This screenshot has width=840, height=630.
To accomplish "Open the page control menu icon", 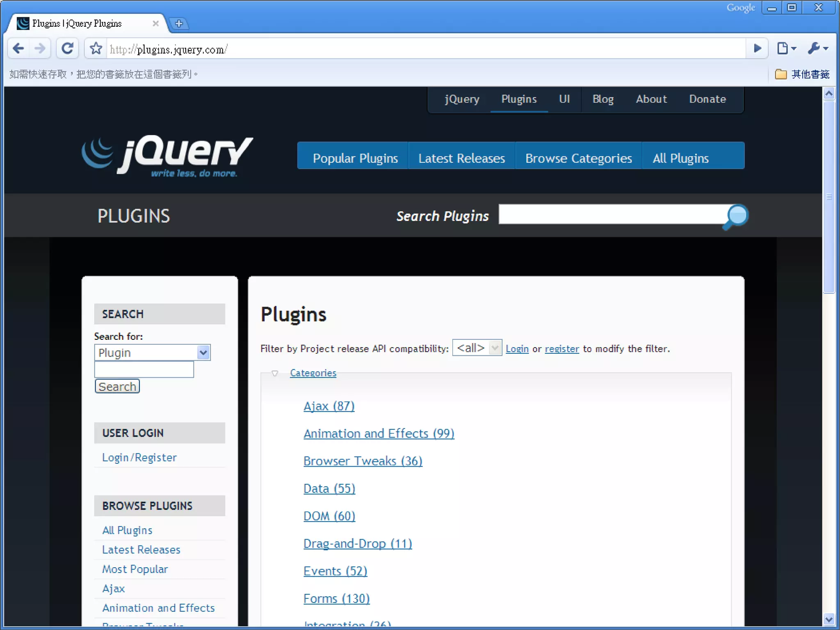I will 786,48.
